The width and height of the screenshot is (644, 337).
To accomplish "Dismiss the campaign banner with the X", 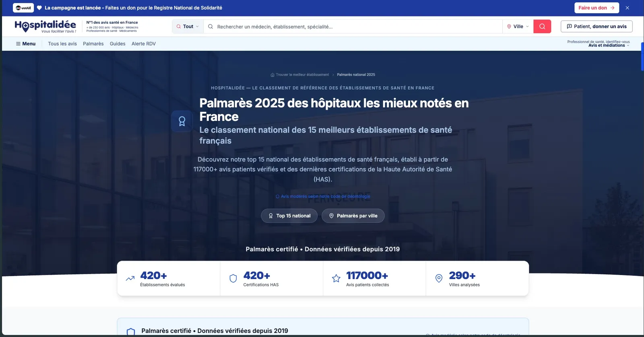I will (627, 8).
